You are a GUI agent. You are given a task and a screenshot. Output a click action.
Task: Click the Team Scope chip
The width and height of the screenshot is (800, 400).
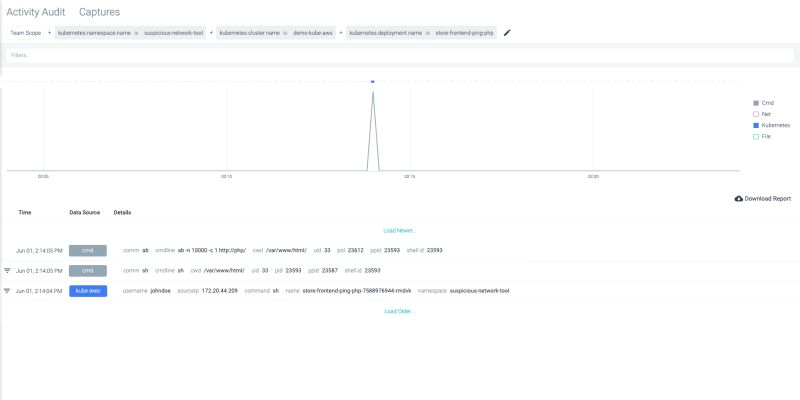point(26,33)
